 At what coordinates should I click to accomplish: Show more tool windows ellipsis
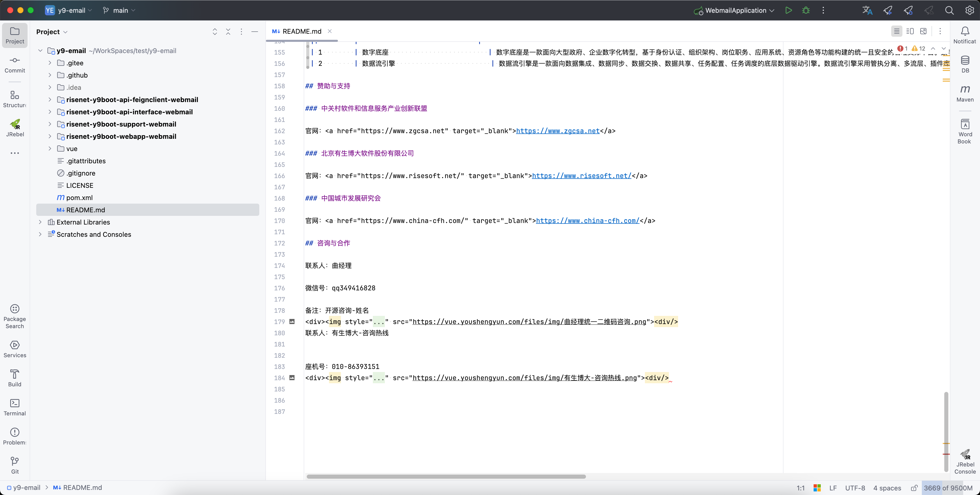(15, 153)
